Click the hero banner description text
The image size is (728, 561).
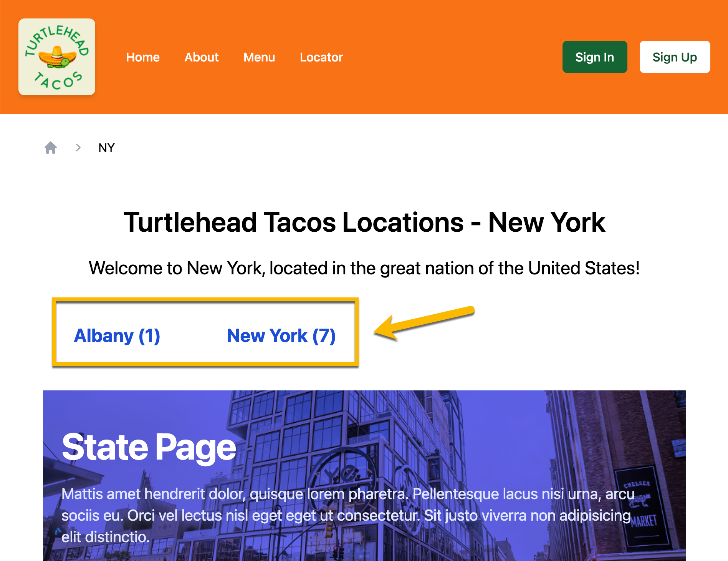[346, 515]
